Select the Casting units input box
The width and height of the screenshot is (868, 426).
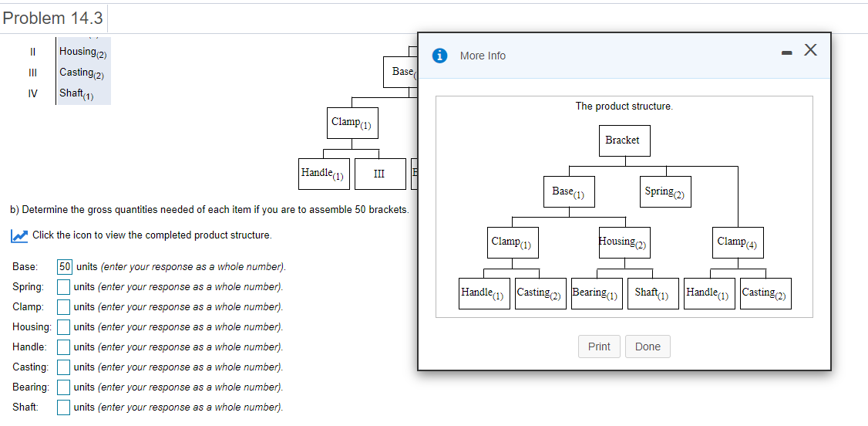tap(65, 367)
